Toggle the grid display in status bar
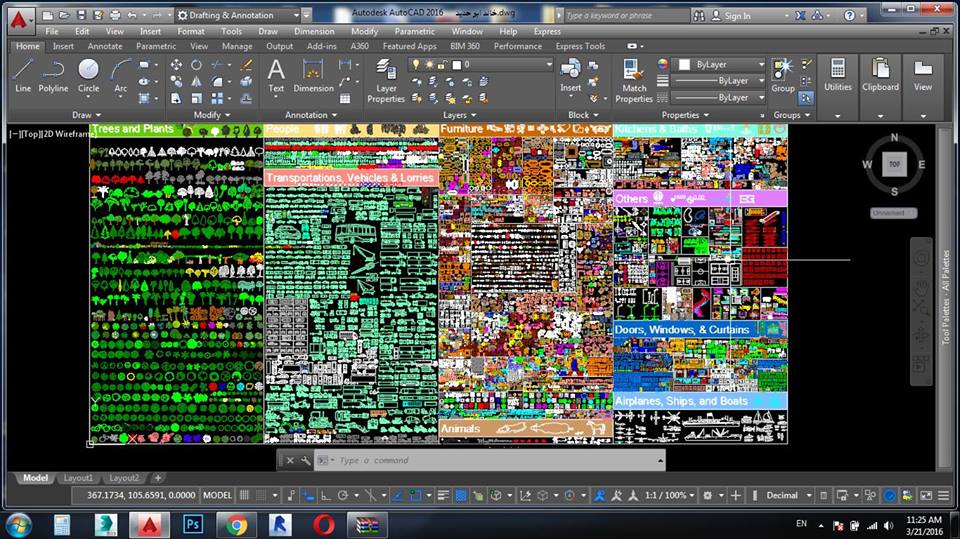 pyautogui.click(x=245, y=495)
